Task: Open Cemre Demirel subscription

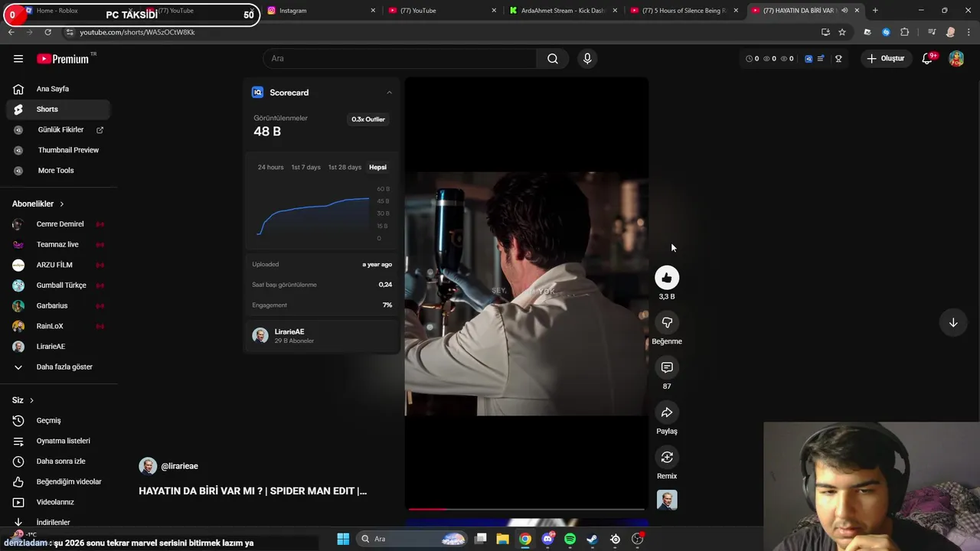Action: (x=58, y=224)
